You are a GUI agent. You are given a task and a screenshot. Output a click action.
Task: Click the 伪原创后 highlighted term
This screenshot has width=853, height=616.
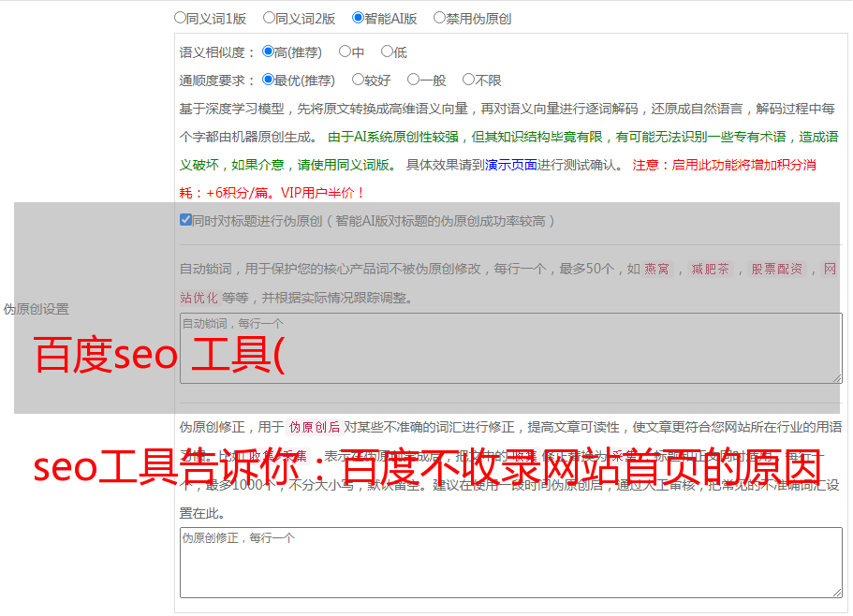click(x=314, y=427)
